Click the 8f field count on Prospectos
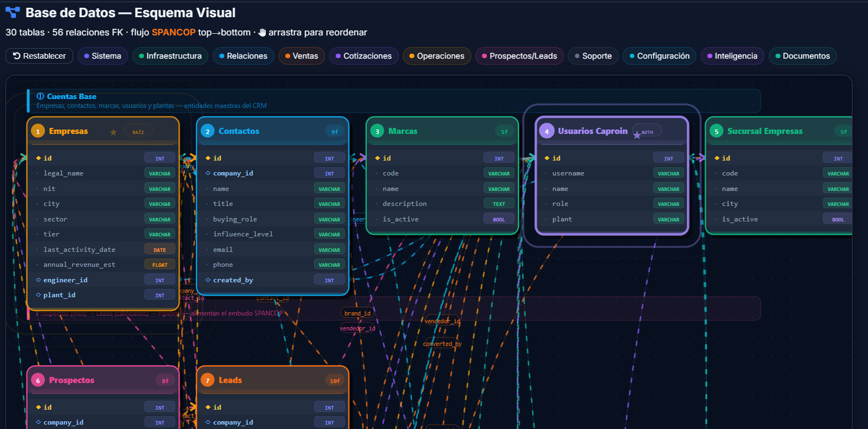 click(x=165, y=381)
